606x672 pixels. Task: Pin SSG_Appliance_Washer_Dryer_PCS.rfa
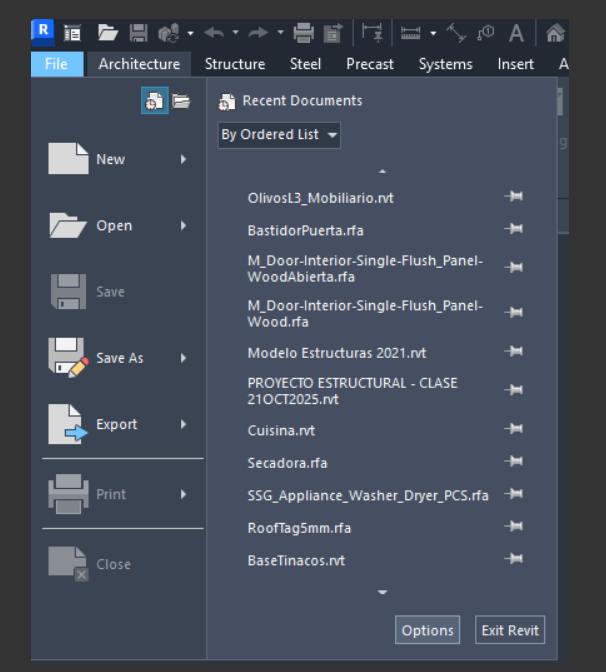514,494
